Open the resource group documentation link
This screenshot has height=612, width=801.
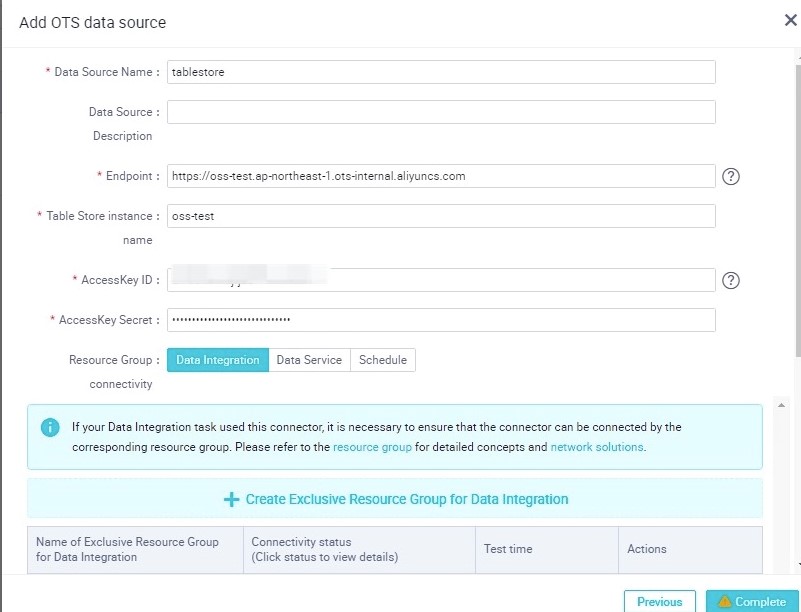pos(372,447)
